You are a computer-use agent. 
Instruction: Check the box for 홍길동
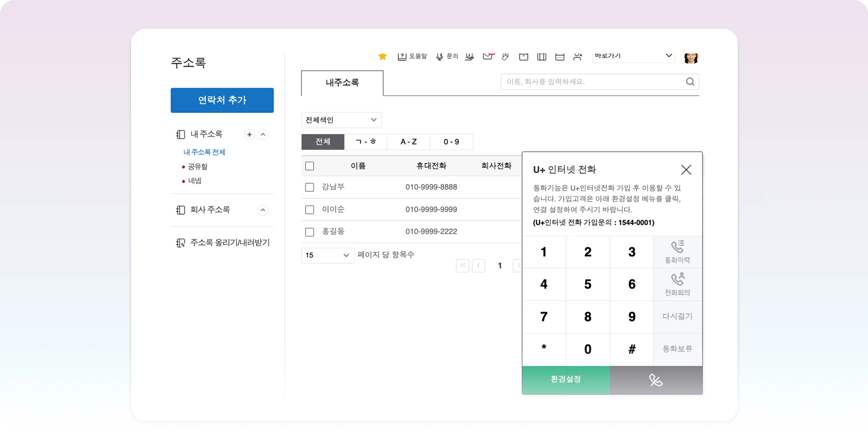tap(310, 232)
